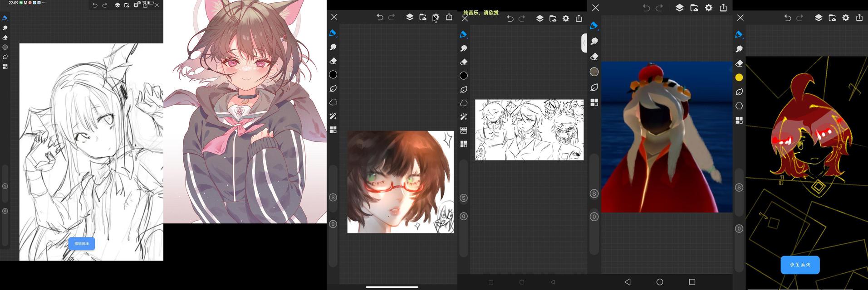Click the magic wand beside glasses portrait
Viewport: 868px width, 290px height.
[333, 116]
